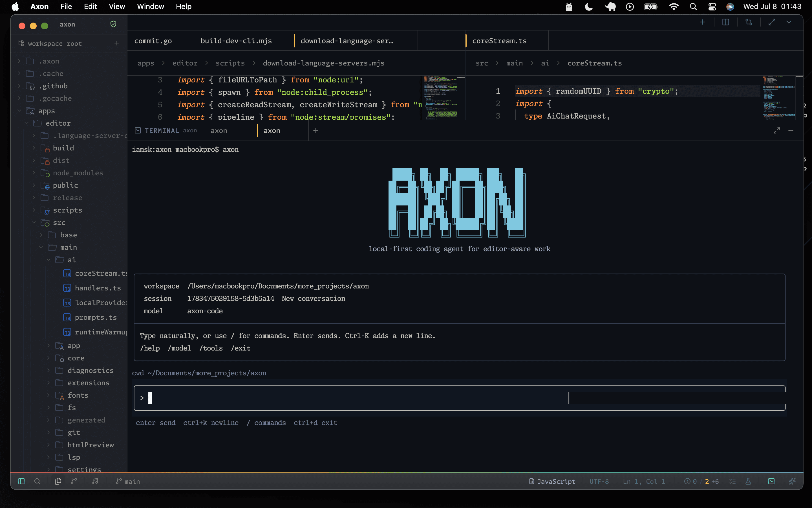Click the workspace root tree icon
This screenshot has height=508, width=812.
(x=21, y=43)
